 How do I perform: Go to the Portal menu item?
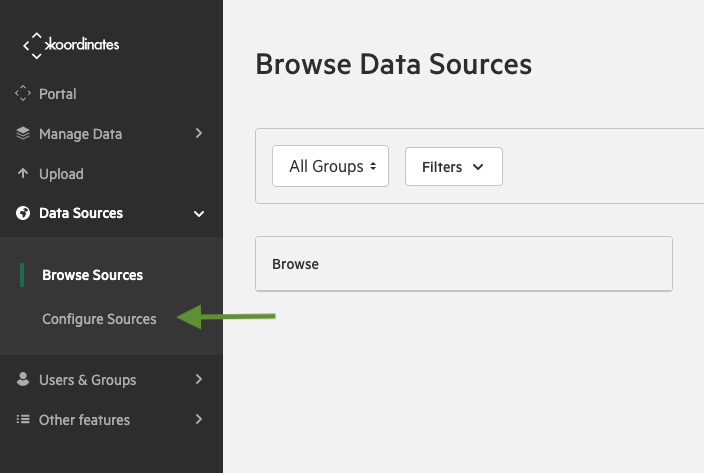coord(57,94)
